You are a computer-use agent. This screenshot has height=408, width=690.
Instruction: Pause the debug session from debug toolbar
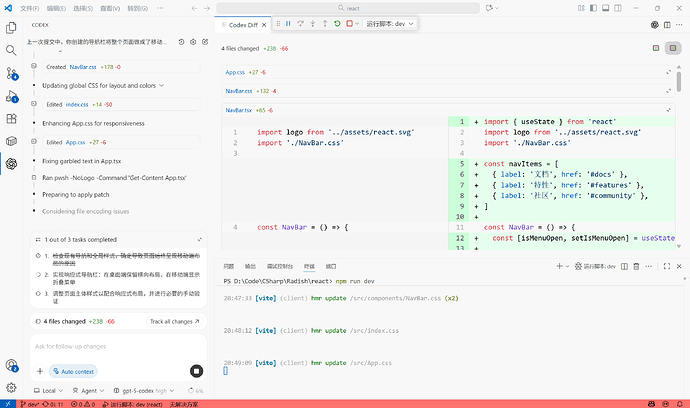[x=287, y=22]
